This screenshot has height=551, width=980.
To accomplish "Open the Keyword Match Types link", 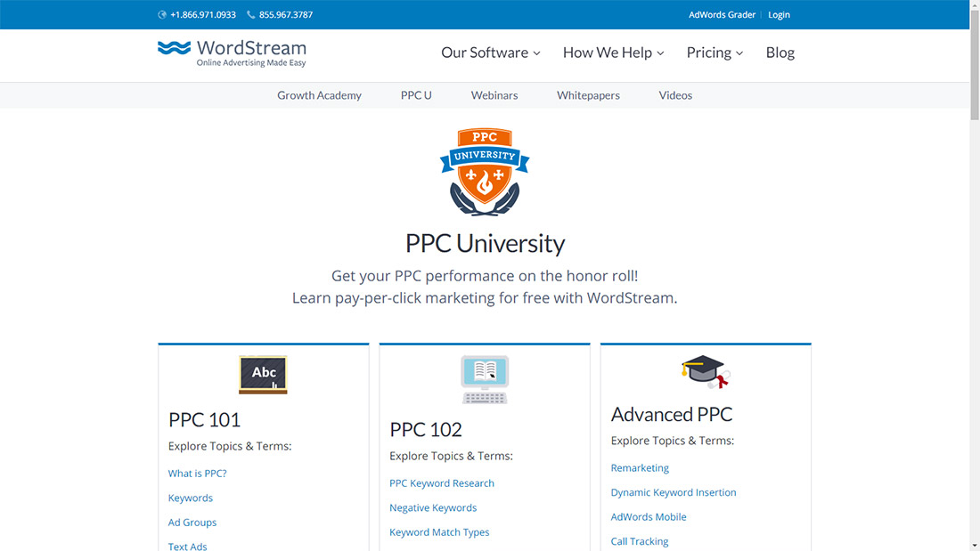I will [439, 532].
